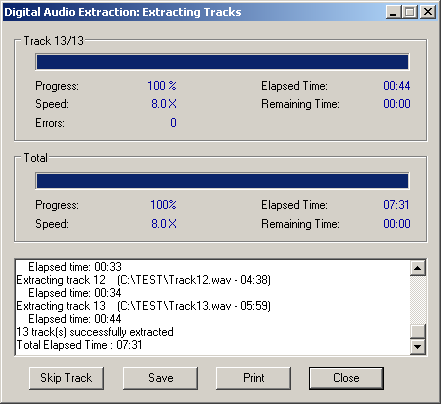Click the log scrollbar down arrow
This screenshot has height=404, width=441.
(418, 347)
